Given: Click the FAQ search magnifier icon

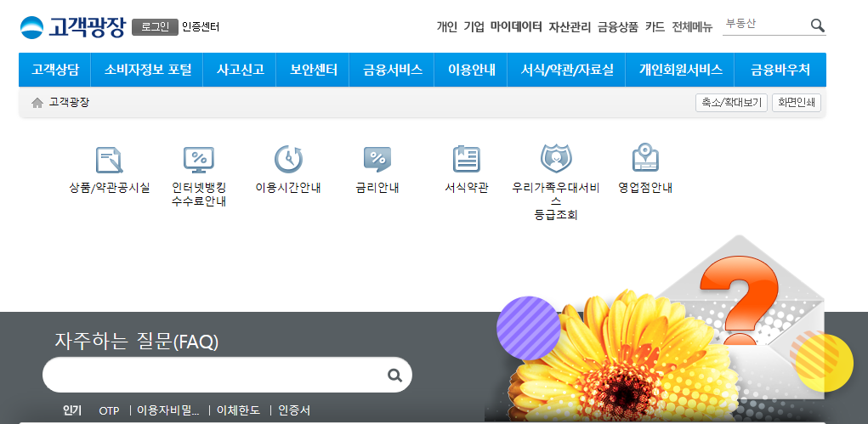Looking at the screenshot, I should point(394,376).
